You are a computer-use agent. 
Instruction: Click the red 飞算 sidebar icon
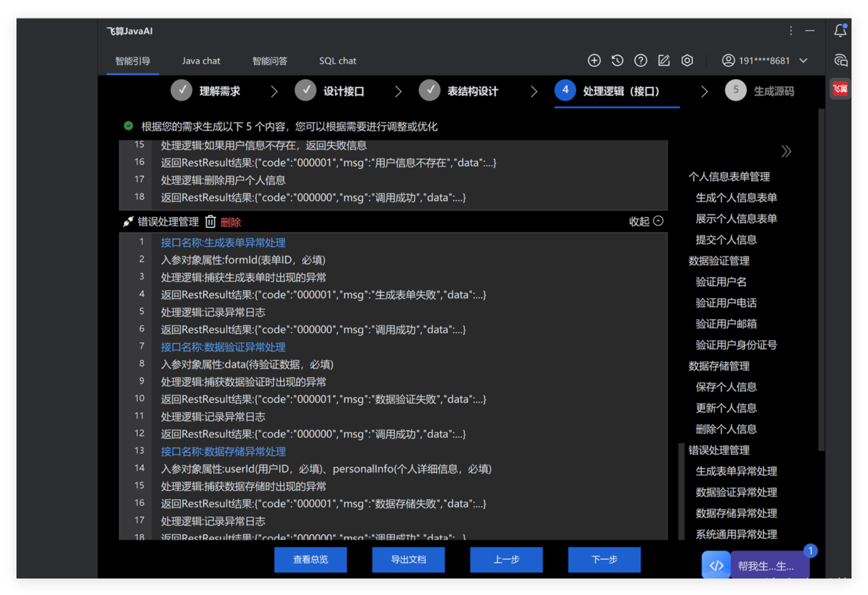(x=840, y=89)
